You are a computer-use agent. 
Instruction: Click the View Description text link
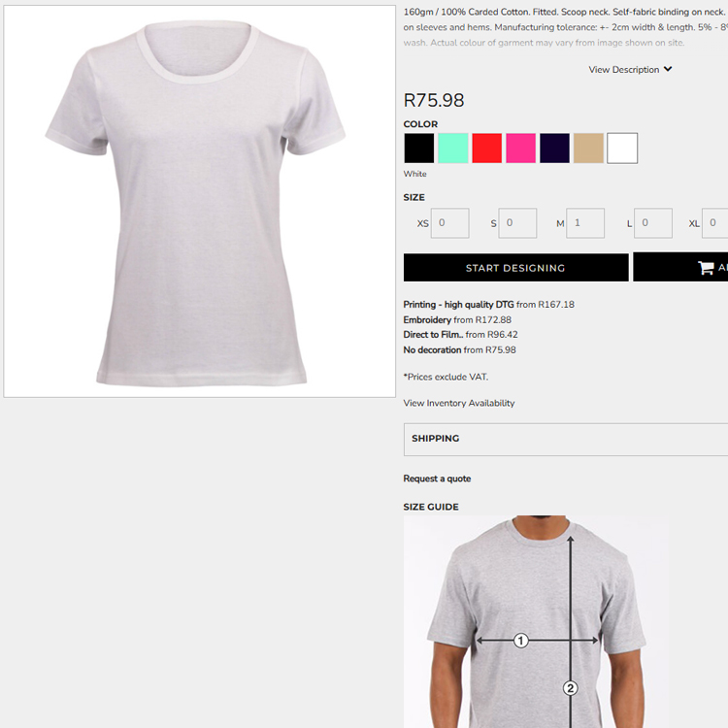pyautogui.click(x=623, y=70)
